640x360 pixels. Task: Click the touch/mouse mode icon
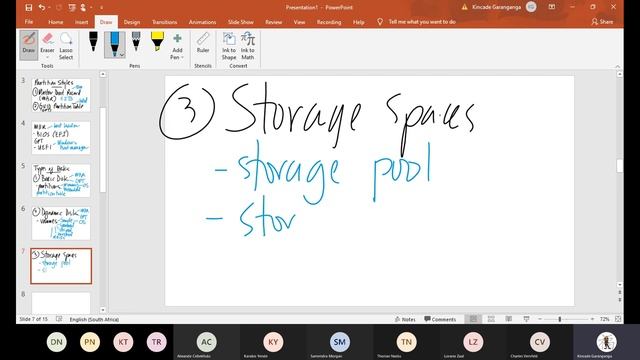[84, 7]
